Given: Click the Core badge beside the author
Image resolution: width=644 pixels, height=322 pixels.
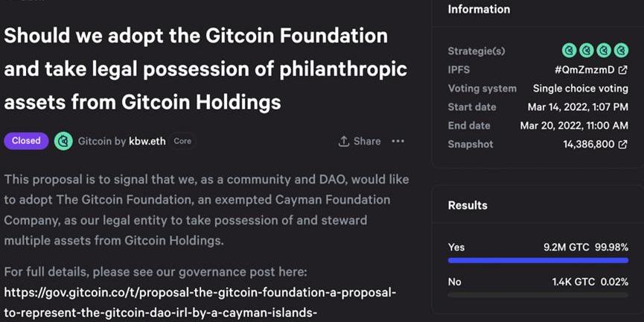Looking at the screenshot, I should tap(182, 141).
